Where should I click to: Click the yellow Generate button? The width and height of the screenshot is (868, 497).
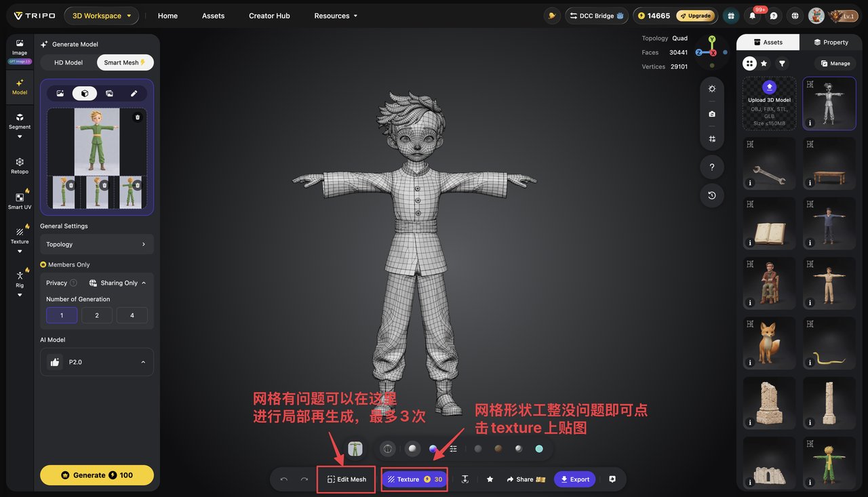tap(97, 475)
